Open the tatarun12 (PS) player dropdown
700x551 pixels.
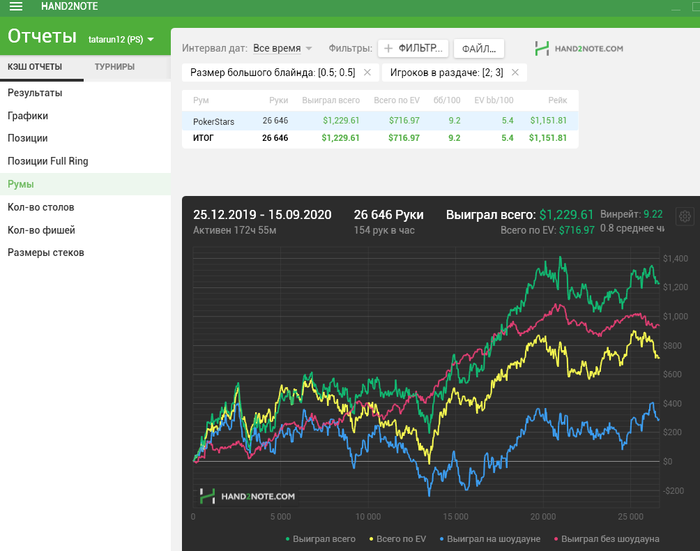coord(121,39)
